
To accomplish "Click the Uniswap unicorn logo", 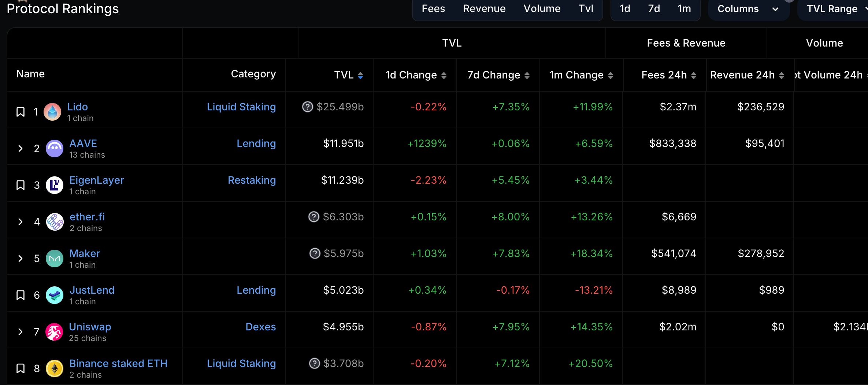I will coord(54,332).
